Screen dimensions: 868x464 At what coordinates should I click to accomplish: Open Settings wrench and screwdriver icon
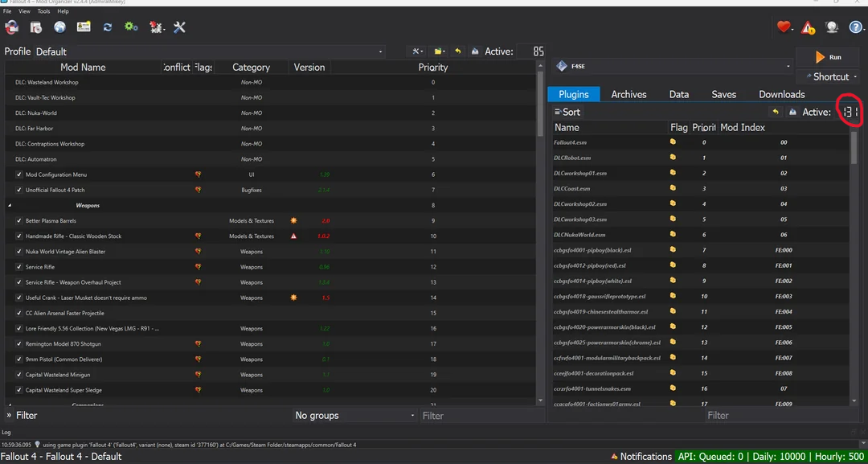[179, 27]
